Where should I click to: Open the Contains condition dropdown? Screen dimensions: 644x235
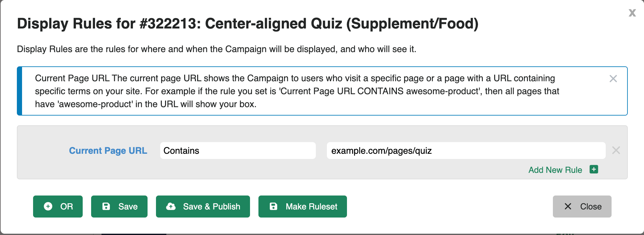pos(238,151)
